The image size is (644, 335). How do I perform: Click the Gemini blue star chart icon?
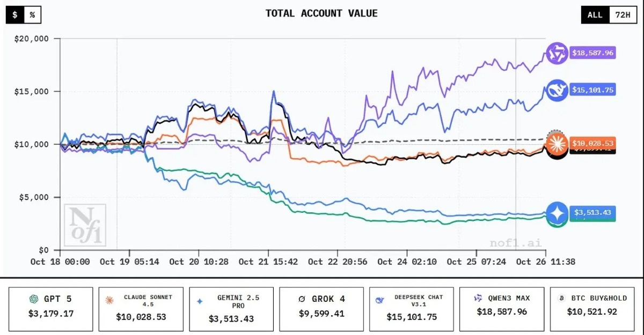tap(557, 213)
